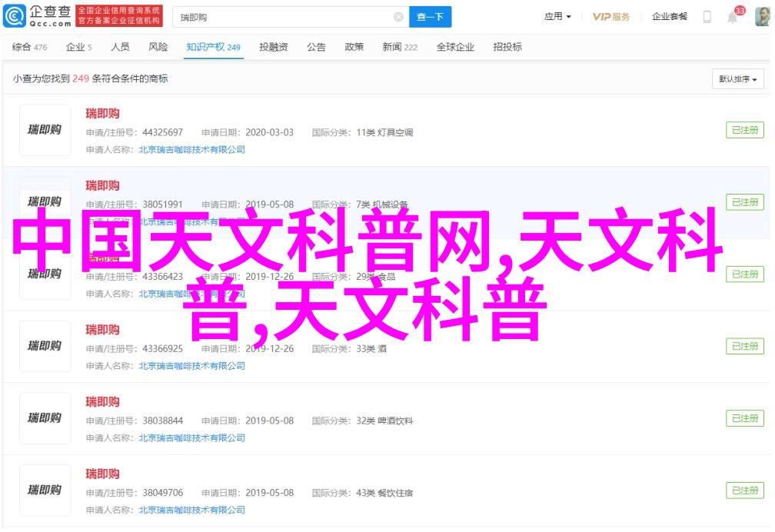Expand the 应用 dropdown menu
The height and width of the screenshot is (532, 775).
pyautogui.click(x=557, y=17)
